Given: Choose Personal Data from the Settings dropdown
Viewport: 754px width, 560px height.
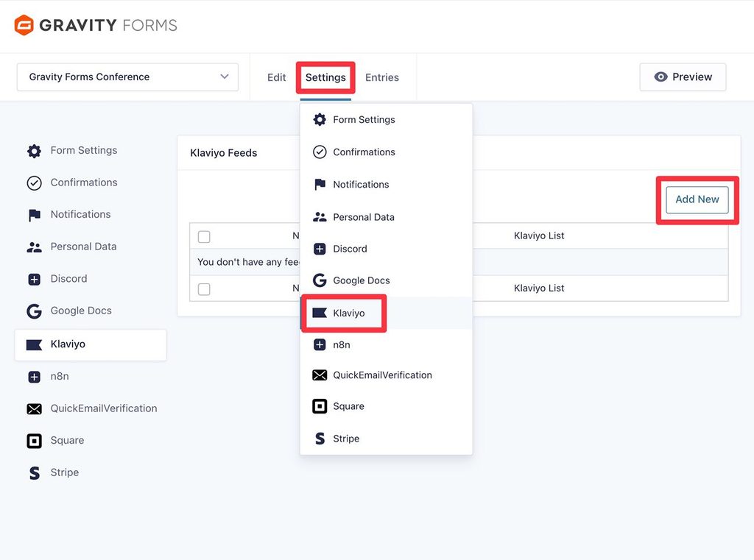Looking at the screenshot, I should tap(386, 217).
